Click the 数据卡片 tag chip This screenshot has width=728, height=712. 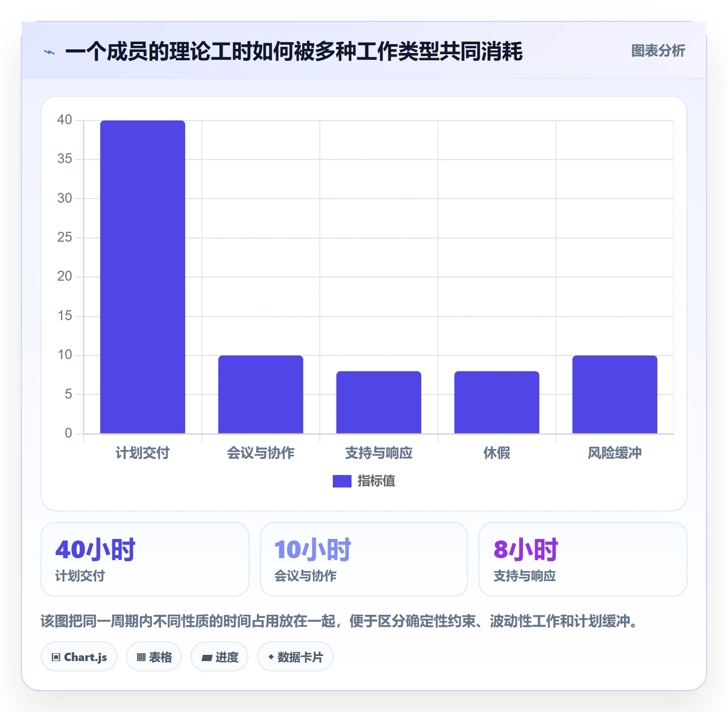(295, 657)
